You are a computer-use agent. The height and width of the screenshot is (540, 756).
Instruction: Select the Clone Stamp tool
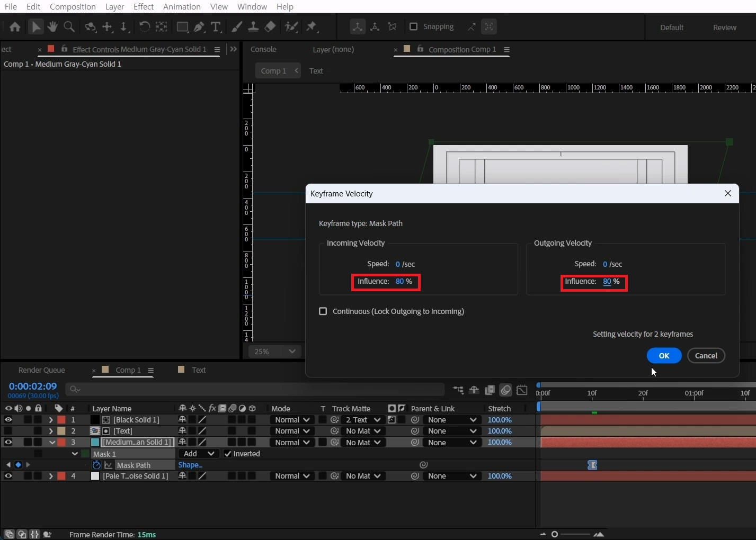(253, 26)
